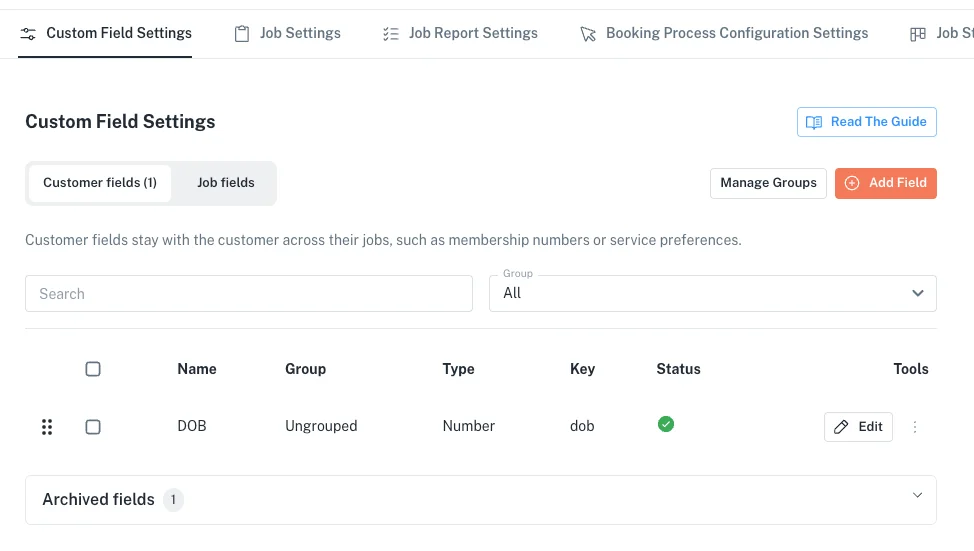This screenshot has width=974, height=551.
Task: Open the Group dropdown showing All
Action: tap(712, 293)
